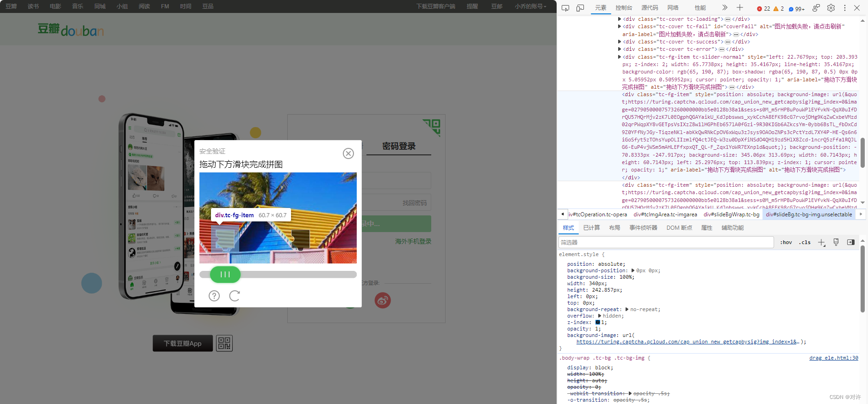The height and width of the screenshot is (404, 868).
Task: Click the QR code icon beside the Download Douban App button
Action: (224, 343)
